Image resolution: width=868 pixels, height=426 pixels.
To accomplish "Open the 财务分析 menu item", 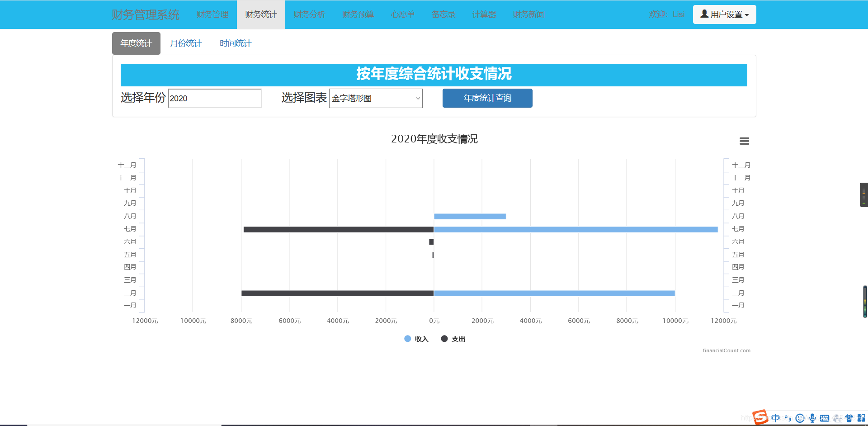I will tap(309, 14).
